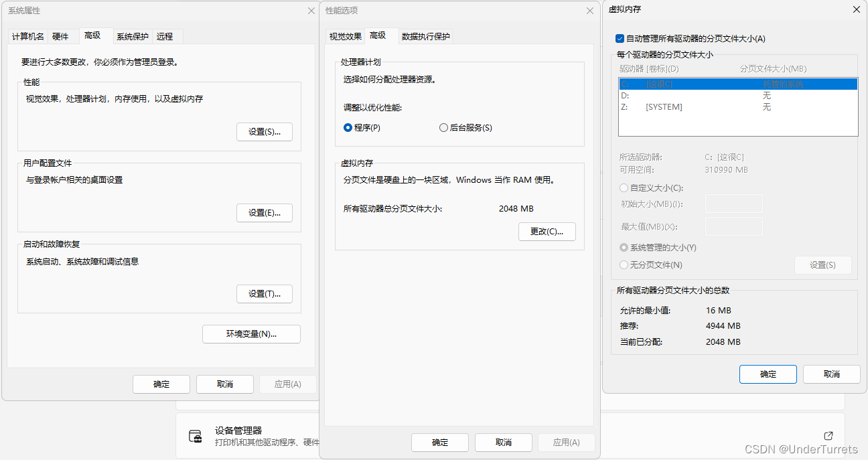Viewport: 868px width, 460px height.
Task: Cancel the 性能选项 window
Action: [x=504, y=443]
